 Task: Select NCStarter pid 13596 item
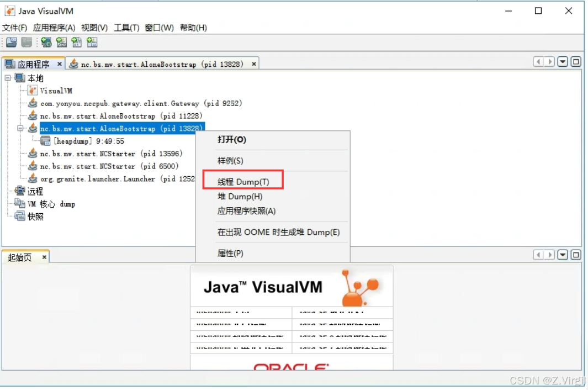coord(112,154)
